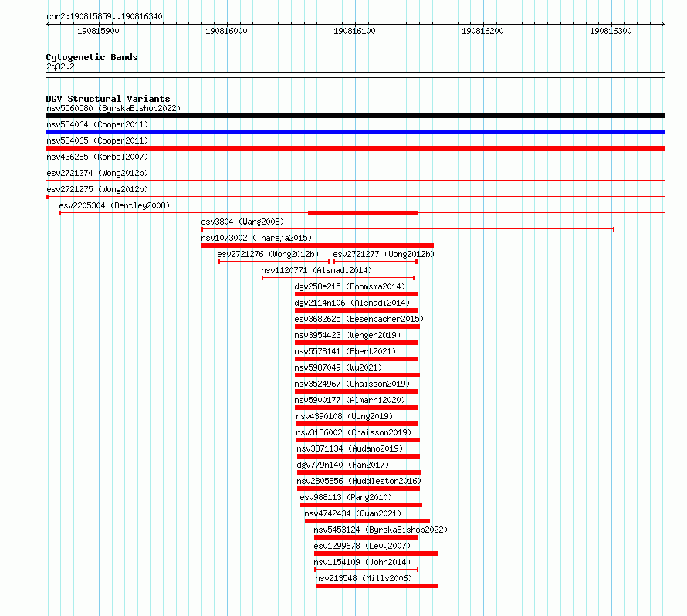This screenshot has width=687, height=616.
Task: Select nsv5578141 (Ebert2021) label
Action: [x=345, y=351]
